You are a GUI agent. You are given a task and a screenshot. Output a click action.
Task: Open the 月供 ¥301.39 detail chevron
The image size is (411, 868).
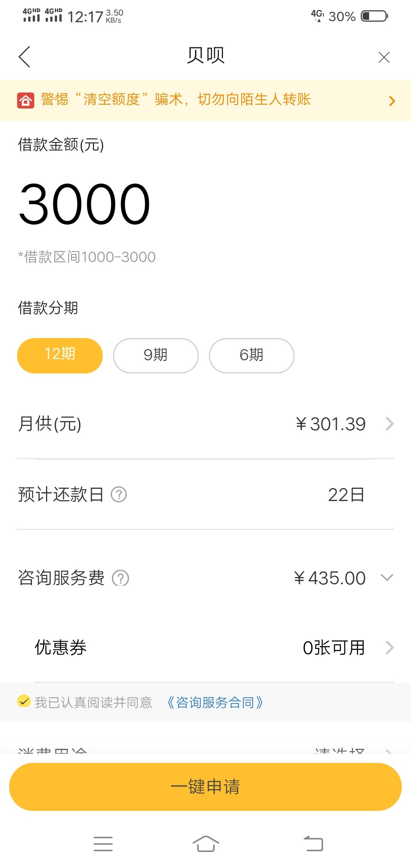tap(389, 424)
